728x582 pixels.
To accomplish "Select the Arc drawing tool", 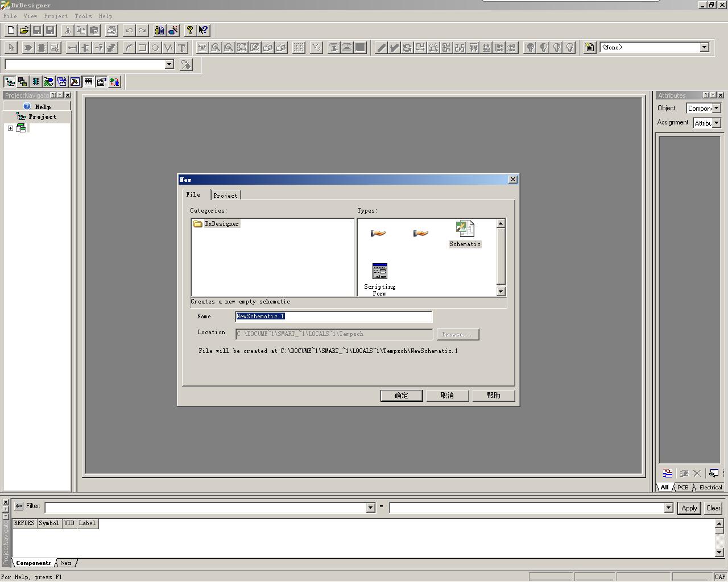I will pos(129,48).
